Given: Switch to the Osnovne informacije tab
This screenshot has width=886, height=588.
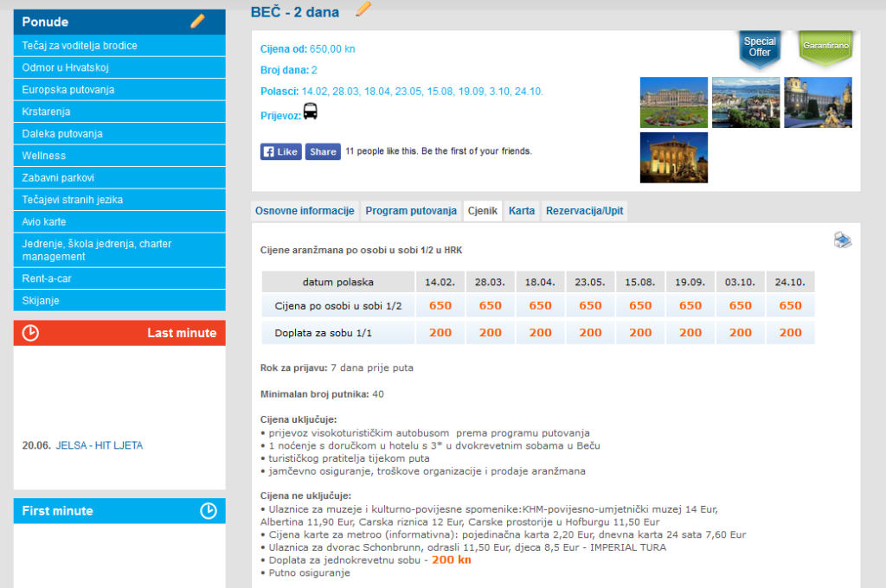Looking at the screenshot, I should pos(305,211).
